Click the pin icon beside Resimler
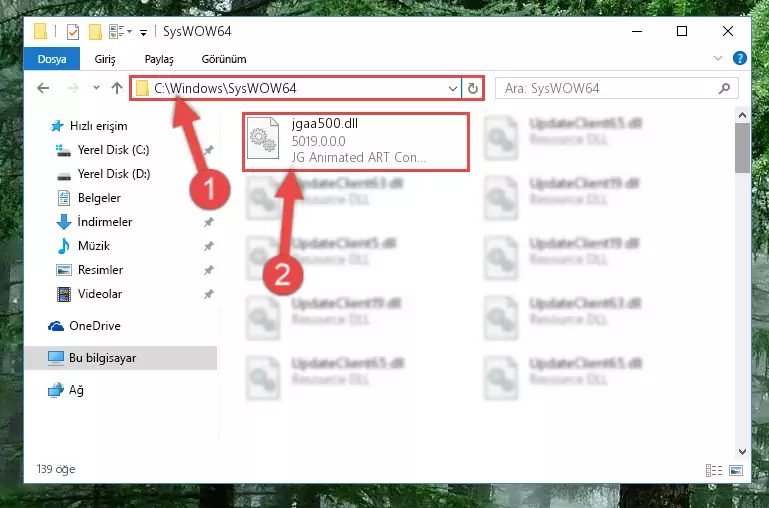This screenshot has width=769, height=508. [208, 270]
